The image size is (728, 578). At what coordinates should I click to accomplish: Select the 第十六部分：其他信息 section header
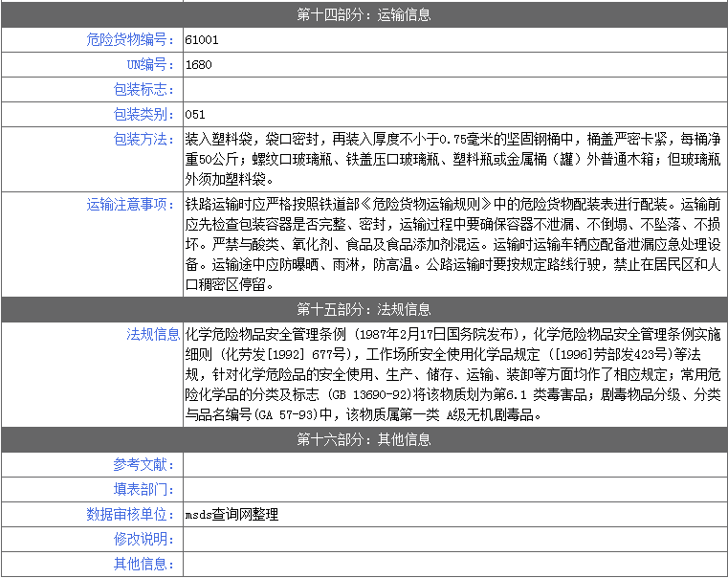[x=364, y=439]
